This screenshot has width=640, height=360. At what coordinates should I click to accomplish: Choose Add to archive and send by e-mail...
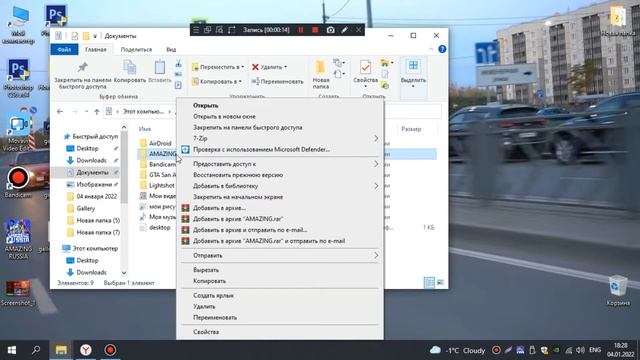(x=280, y=230)
